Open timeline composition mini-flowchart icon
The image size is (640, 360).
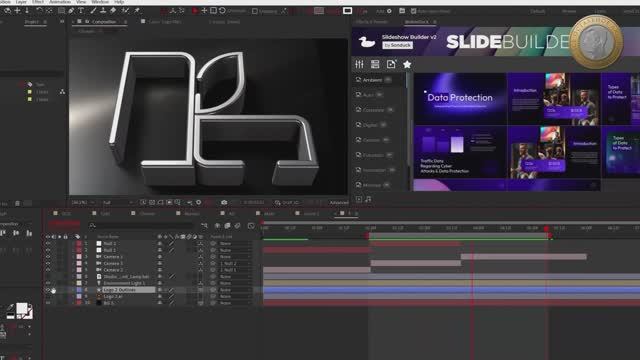click(204, 225)
